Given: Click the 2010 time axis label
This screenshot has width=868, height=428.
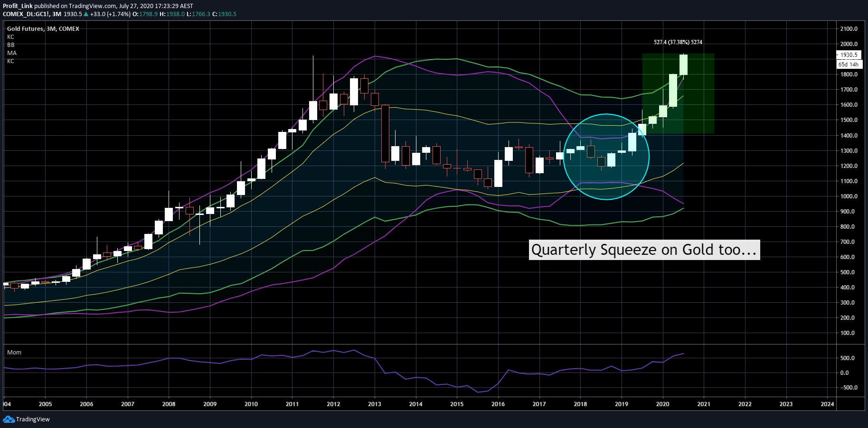Looking at the screenshot, I should [251, 404].
